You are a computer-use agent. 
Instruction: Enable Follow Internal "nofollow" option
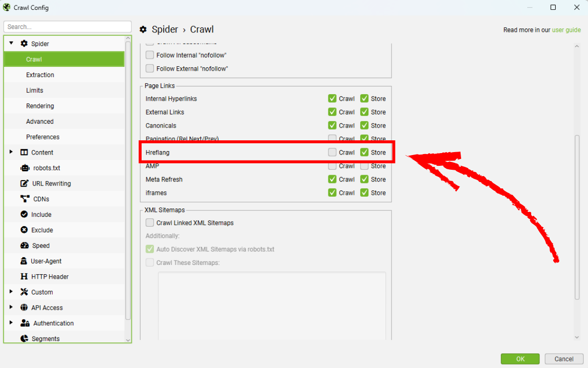pyautogui.click(x=150, y=55)
